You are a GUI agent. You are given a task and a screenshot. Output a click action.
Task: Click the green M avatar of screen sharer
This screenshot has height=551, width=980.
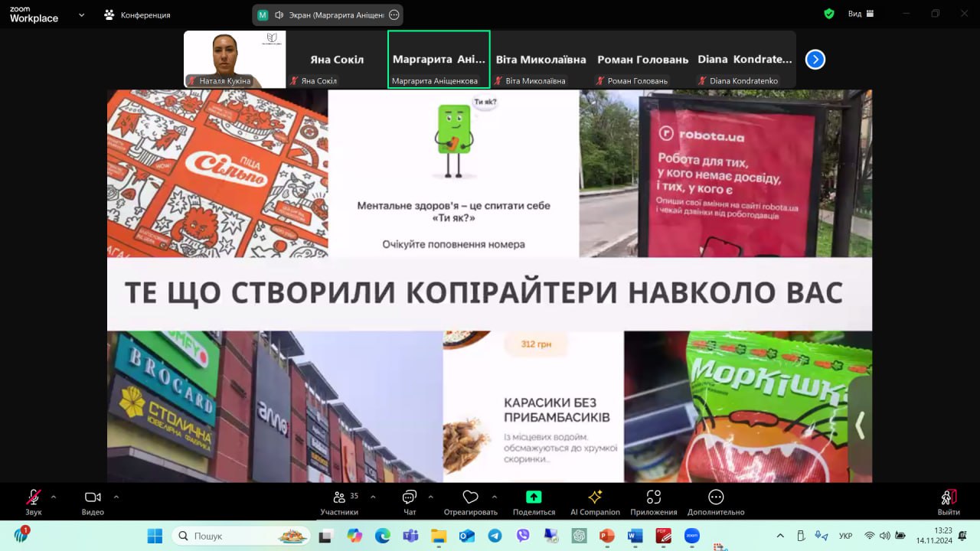pyautogui.click(x=263, y=15)
